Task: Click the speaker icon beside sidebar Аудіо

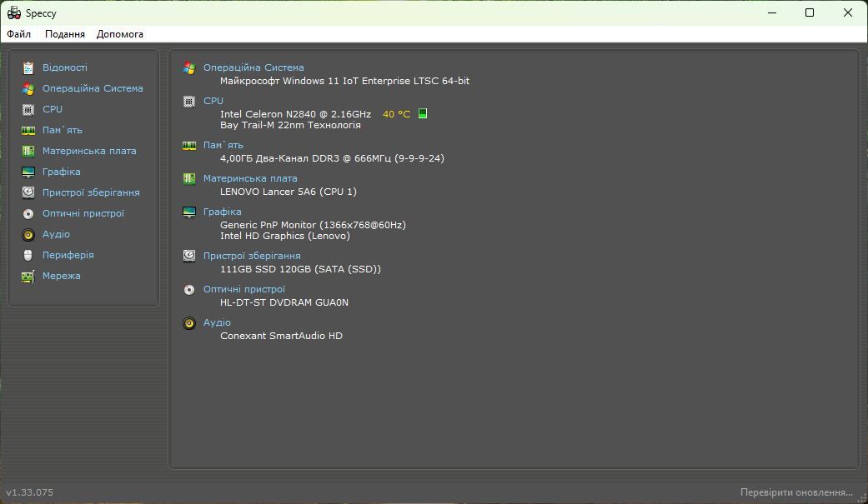Action: (28, 235)
